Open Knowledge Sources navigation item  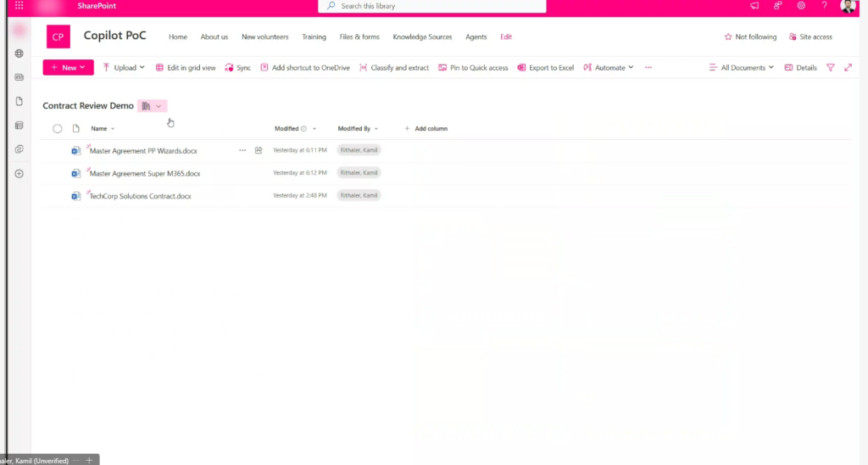[422, 36]
